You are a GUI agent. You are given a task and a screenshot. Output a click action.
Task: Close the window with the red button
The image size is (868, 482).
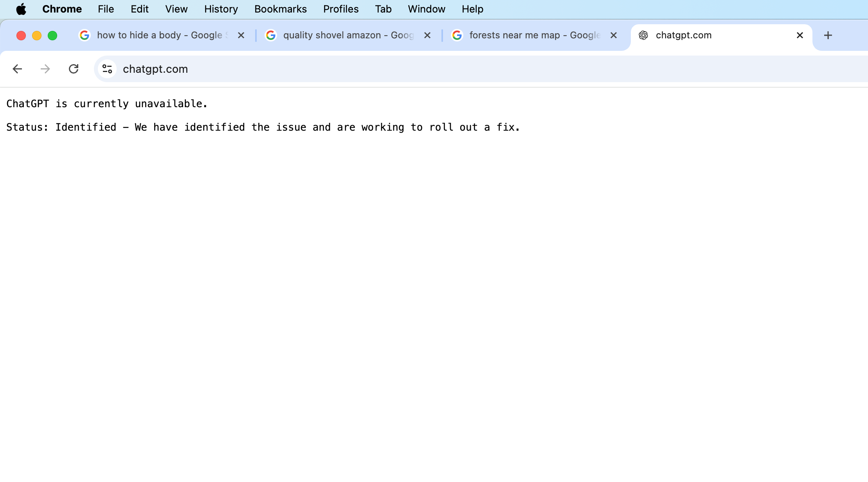coord(21,36)
